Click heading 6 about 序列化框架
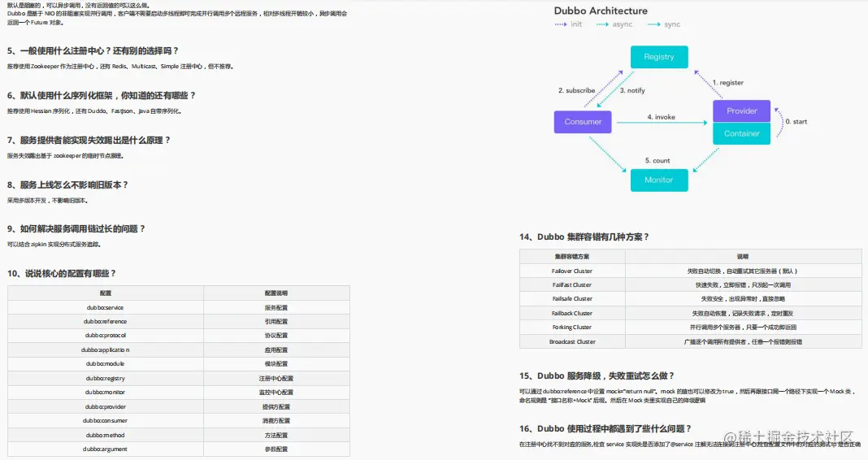 (x=102, y=95)
